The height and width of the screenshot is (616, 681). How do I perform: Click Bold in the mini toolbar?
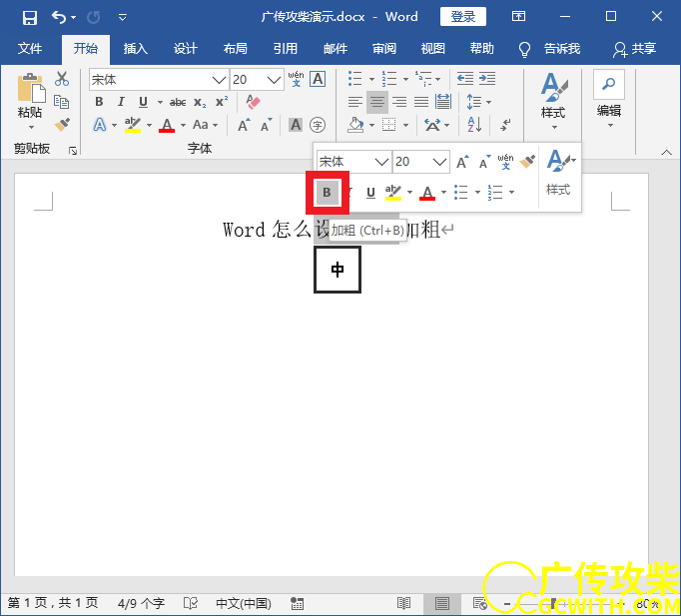pyautogui.click(x=328, y=193)
